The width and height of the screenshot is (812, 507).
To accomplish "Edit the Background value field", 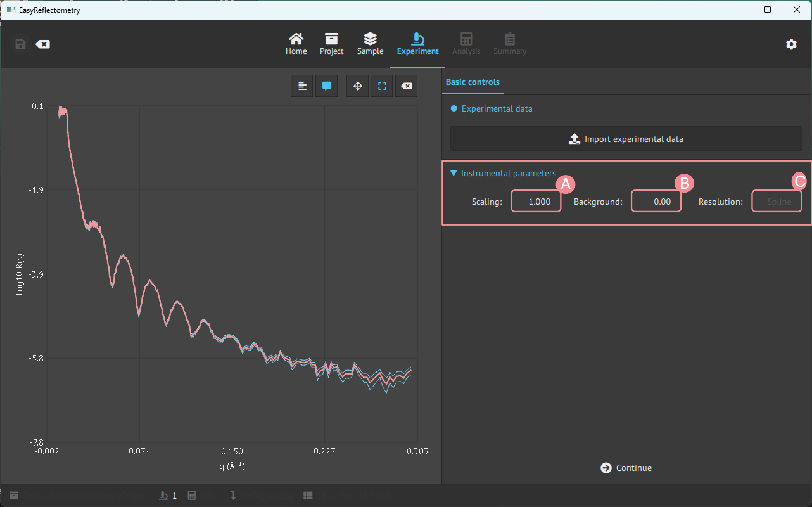I will [656, 201].
